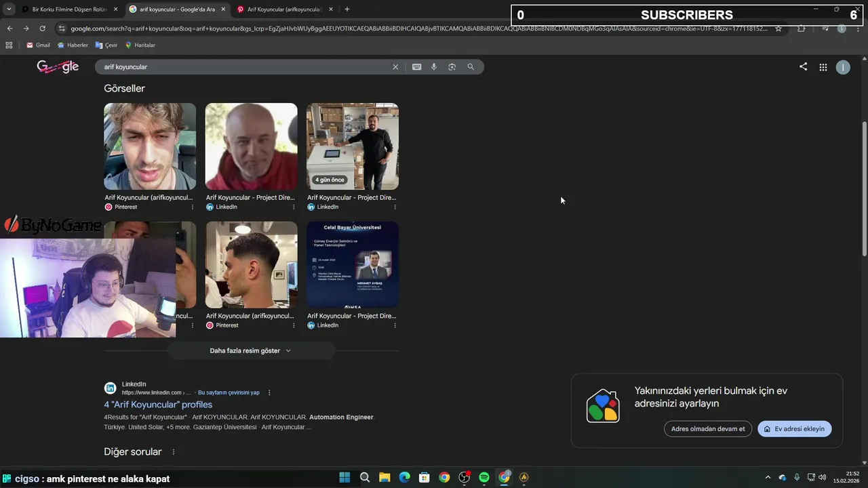Click the browser address bar URL
This screenshot has width=868, height=488.
pos(419,28)
